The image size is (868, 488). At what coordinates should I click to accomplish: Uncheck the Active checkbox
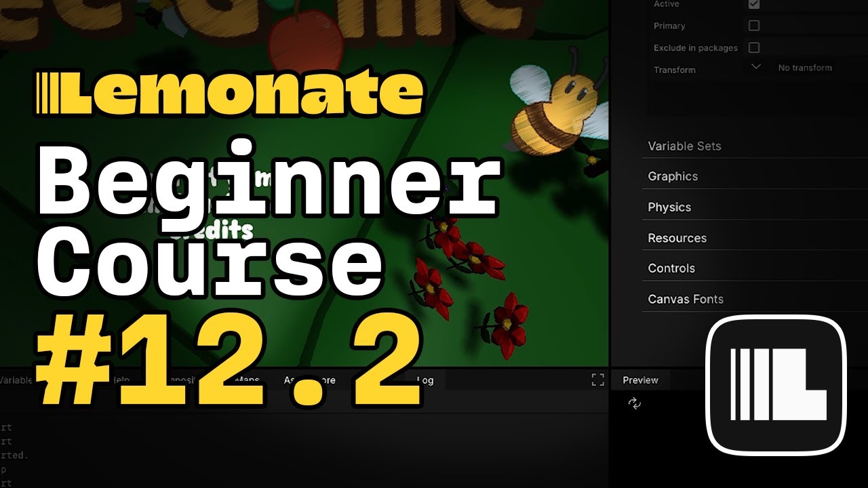[754, 4]
